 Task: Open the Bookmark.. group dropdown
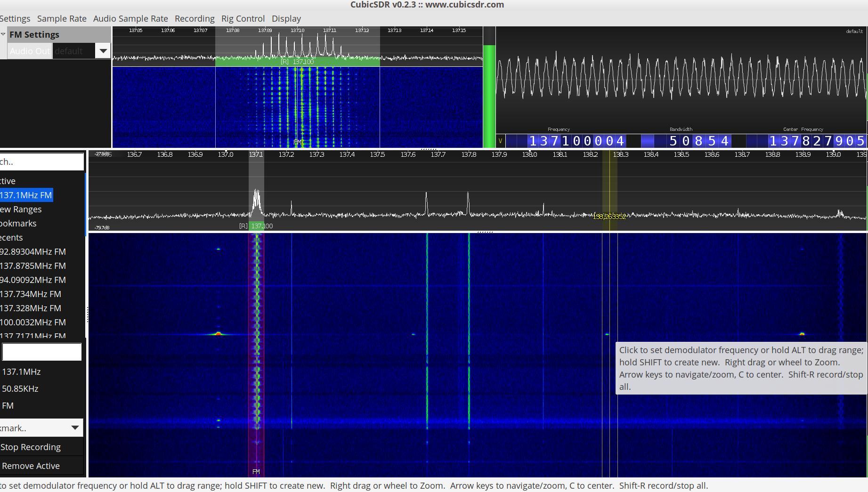point(41,427)
